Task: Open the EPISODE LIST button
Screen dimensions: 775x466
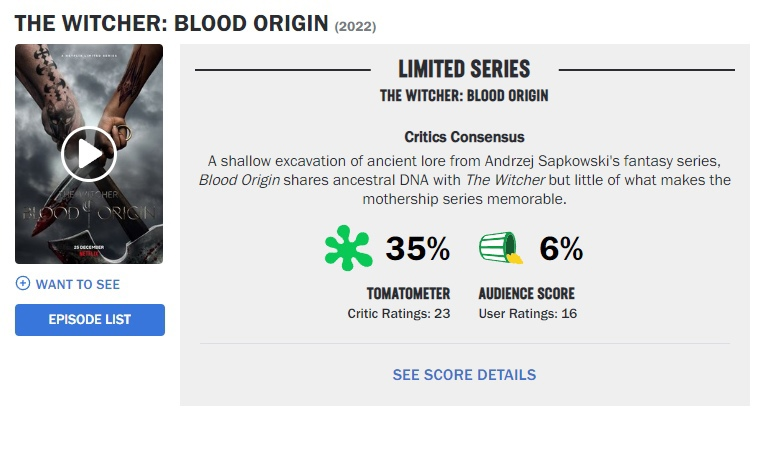Action: tap(90, 320)
